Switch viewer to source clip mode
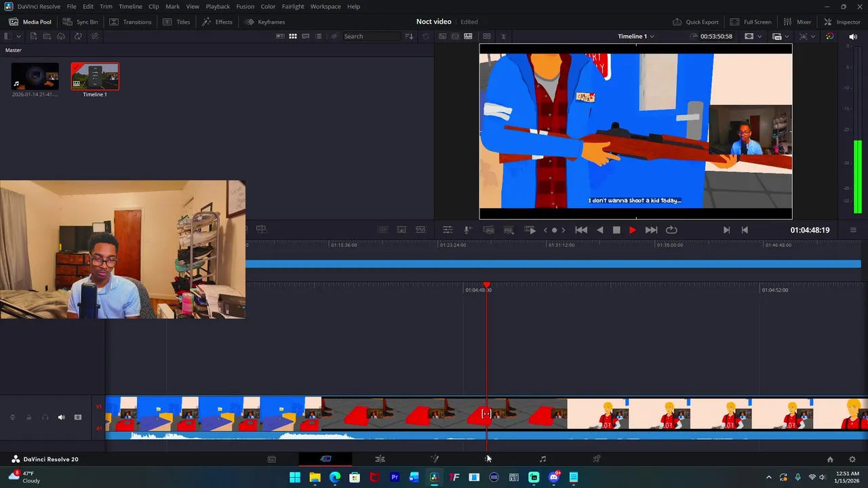868x488 pixels. click(x=442, y=36)
